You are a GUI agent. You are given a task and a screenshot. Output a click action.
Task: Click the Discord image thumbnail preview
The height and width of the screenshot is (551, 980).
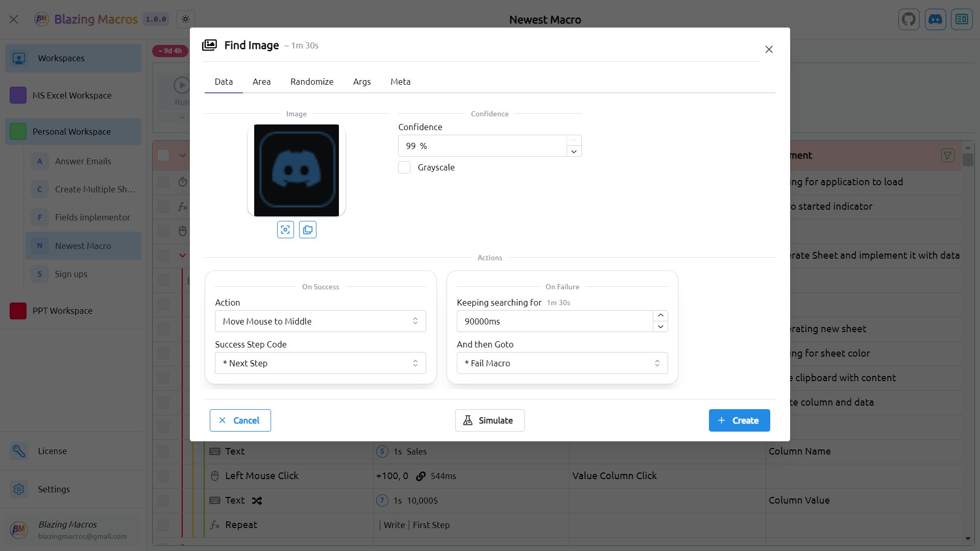coord(297,170)
